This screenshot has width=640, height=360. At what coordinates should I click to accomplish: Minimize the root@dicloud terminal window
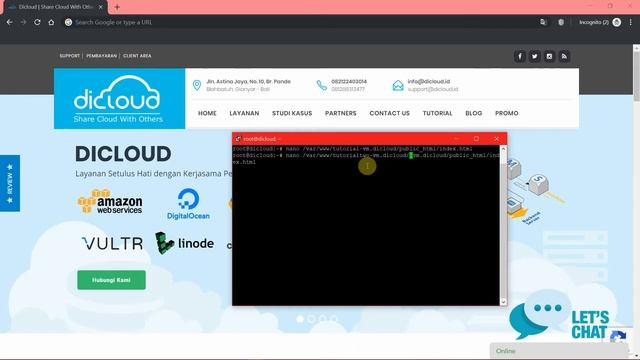click(456, 139)
